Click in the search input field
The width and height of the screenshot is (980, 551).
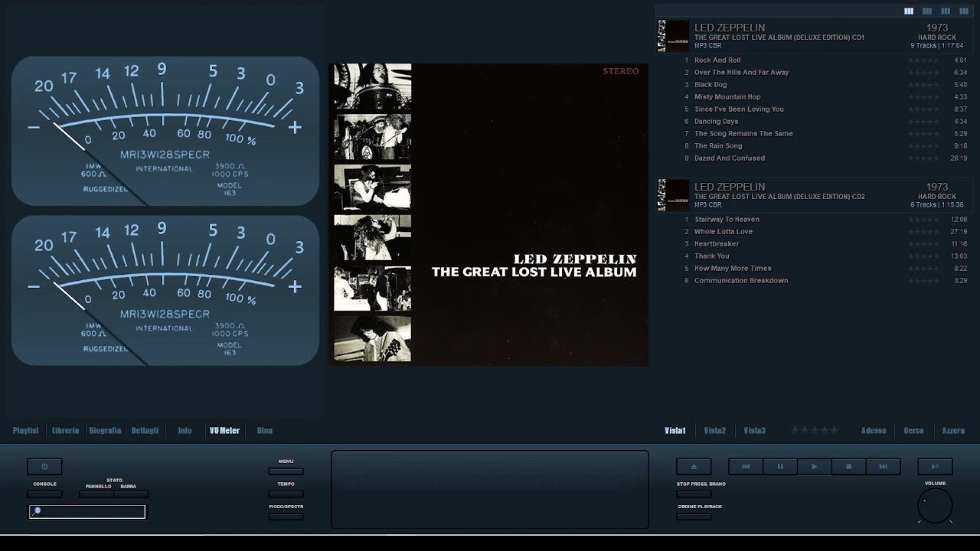coord(87,512)
